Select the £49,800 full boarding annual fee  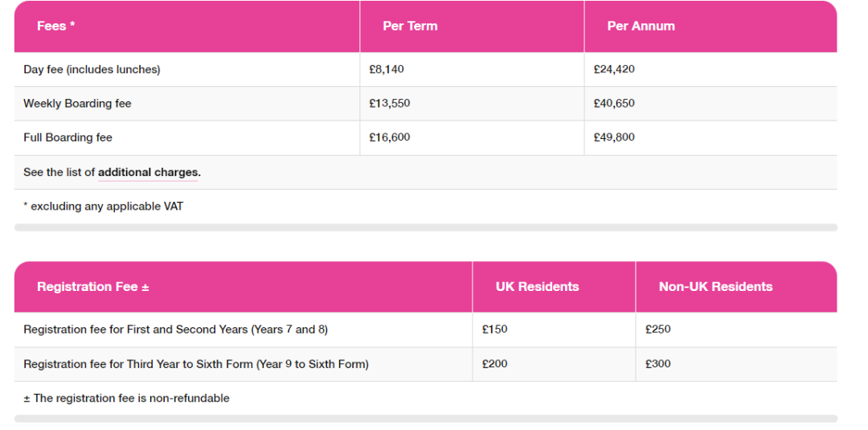coord(614,137)
